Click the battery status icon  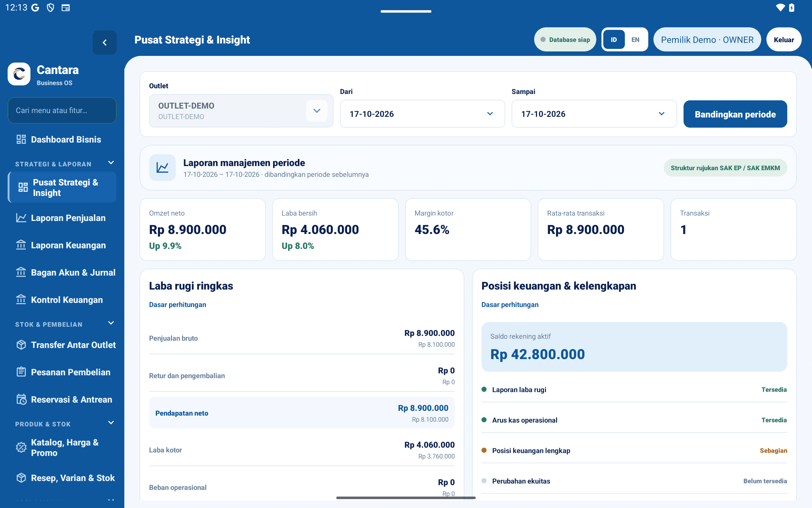click(792, 8)
